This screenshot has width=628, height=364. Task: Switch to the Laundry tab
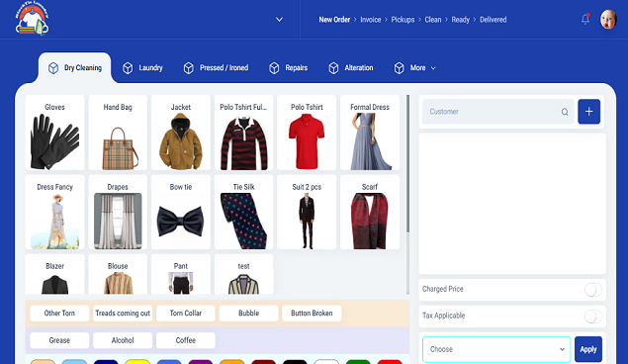[x=143, y=68]
